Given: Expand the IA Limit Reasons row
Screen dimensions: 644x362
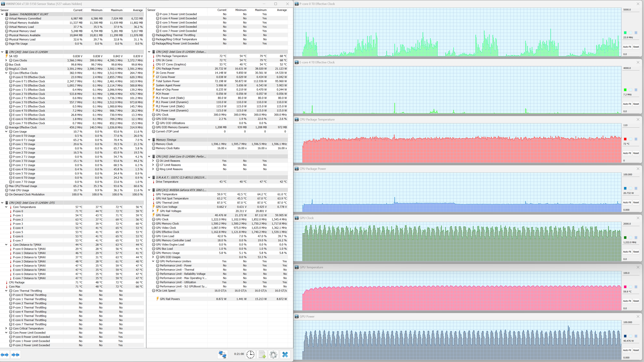Looking at the screenshot, I should 153,161.
